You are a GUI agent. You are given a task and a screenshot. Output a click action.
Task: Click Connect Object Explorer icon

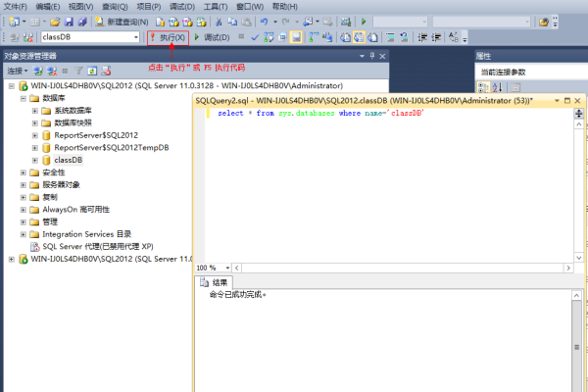(37, 71)
